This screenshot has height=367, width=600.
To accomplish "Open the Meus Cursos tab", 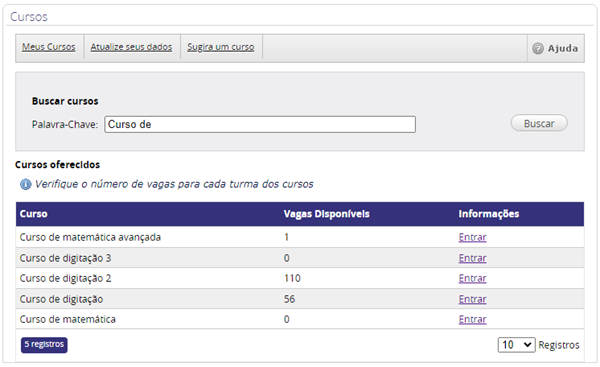I will [x=49, y=47].
